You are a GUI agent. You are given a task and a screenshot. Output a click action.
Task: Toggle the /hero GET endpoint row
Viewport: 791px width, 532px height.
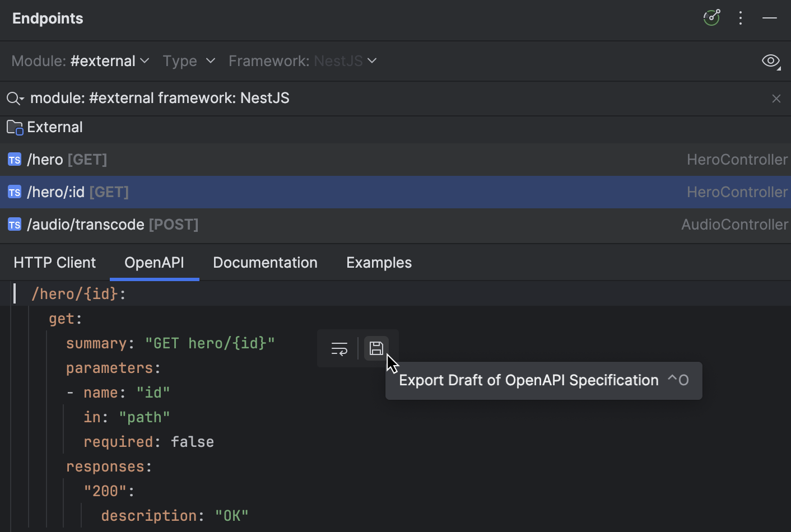67,159
